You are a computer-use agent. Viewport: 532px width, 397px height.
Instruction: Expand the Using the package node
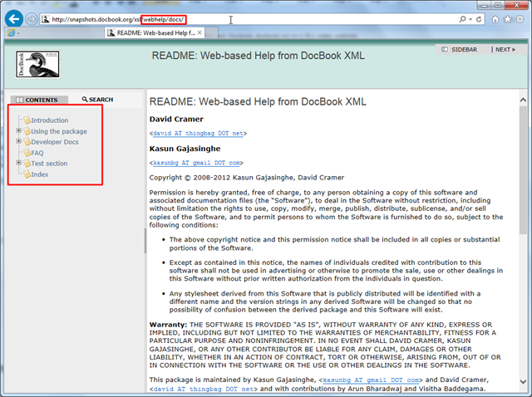tap(19, 130)
